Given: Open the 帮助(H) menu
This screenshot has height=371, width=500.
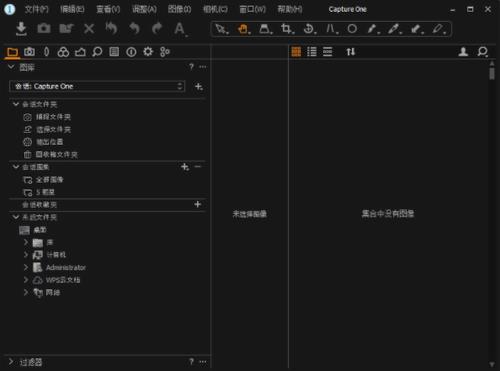Looking at the screenshot, I should (x=290, y=9).
